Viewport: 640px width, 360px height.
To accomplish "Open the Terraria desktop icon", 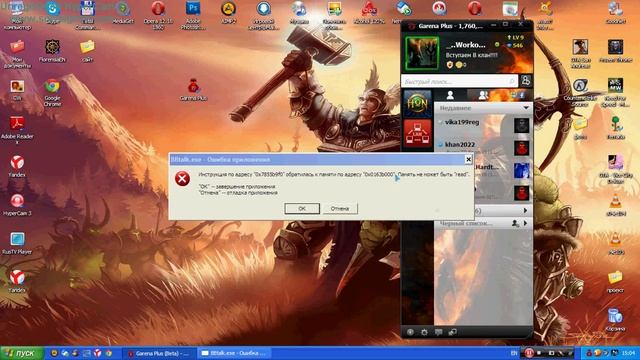I will [615, 127].
